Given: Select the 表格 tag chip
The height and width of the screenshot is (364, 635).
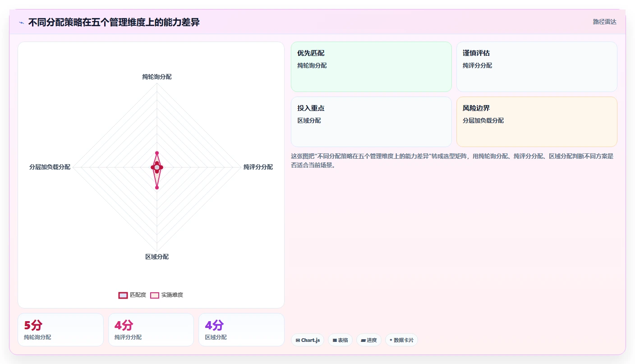Looking at the screenshot, I should click(340, 340).
